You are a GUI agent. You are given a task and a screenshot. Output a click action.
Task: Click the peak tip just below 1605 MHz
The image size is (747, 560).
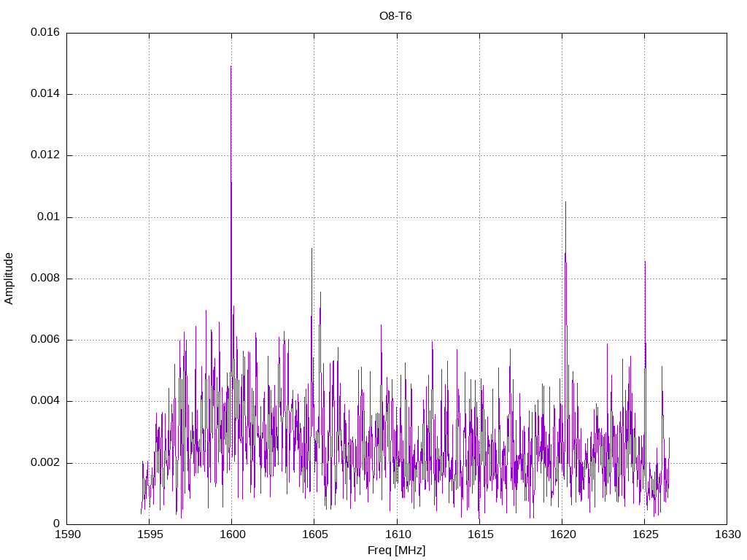[312, 249]
